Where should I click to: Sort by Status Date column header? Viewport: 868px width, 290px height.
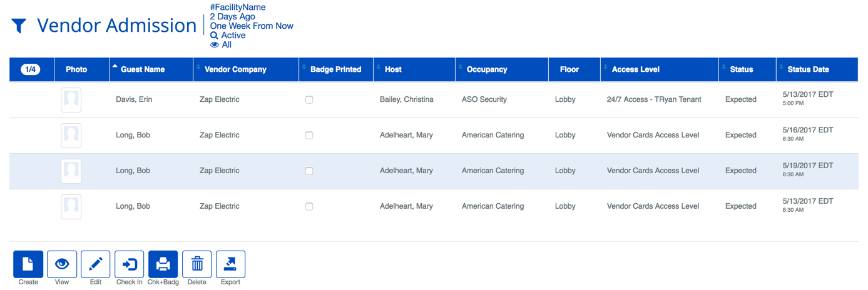808,69
